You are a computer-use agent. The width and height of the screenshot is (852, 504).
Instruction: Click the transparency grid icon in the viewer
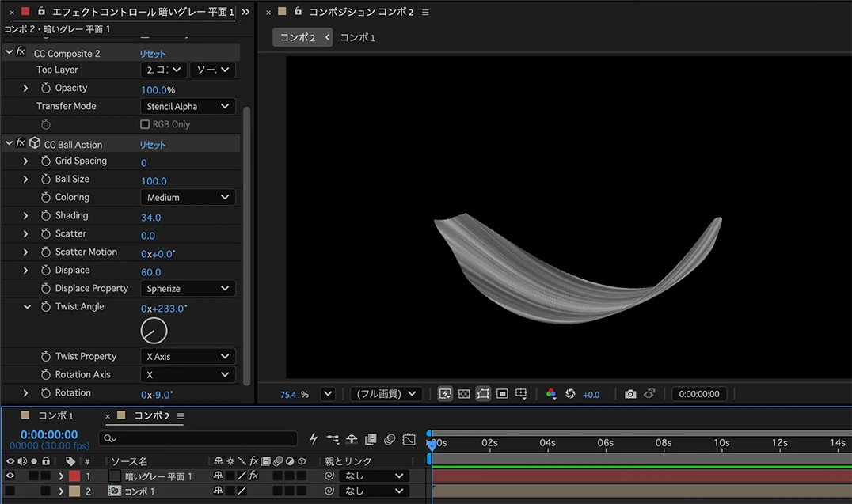click(x=464, y=394)
